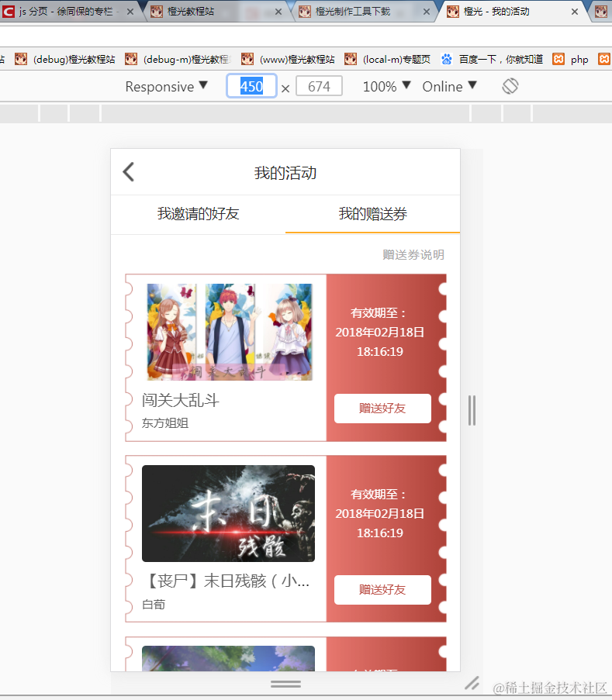The width and height of the screenshot is (612, 700).
Task: Click 赠送好友 button for 闯关大乱斗
Action: (382, 408)
